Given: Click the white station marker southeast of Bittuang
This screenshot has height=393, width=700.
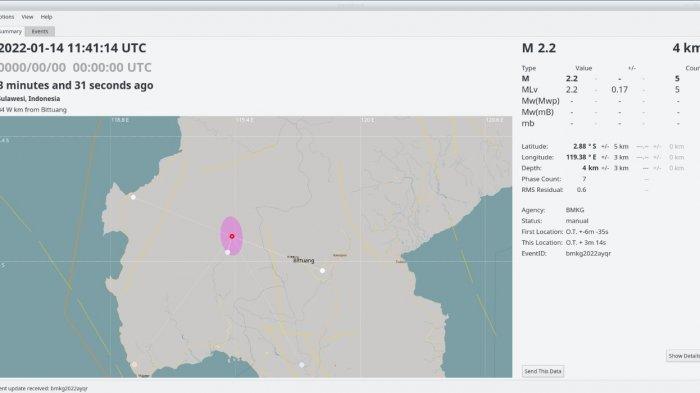Looking at the screenshot, I should (x=322, y=271).
